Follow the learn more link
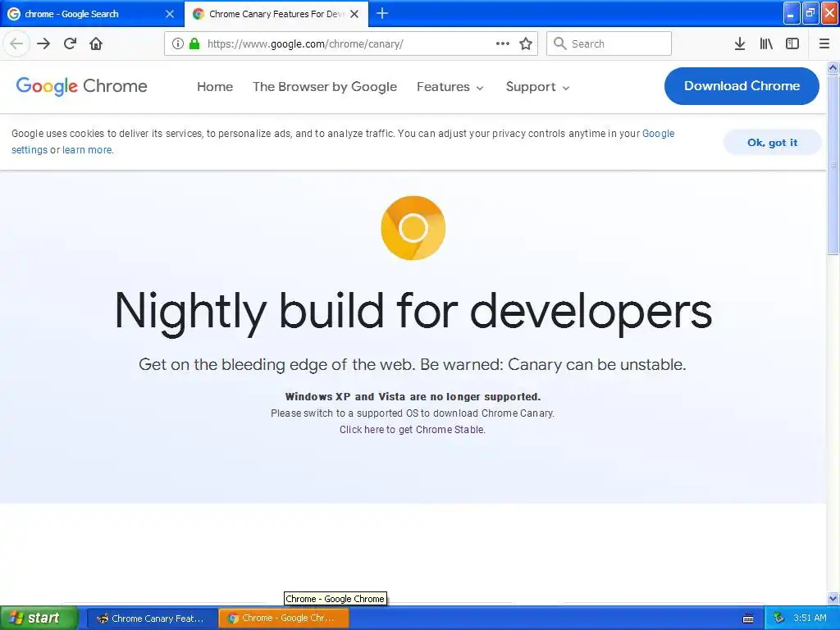Image resolution: width=840 pixels, height=630 pixels. tap(87, 150)
